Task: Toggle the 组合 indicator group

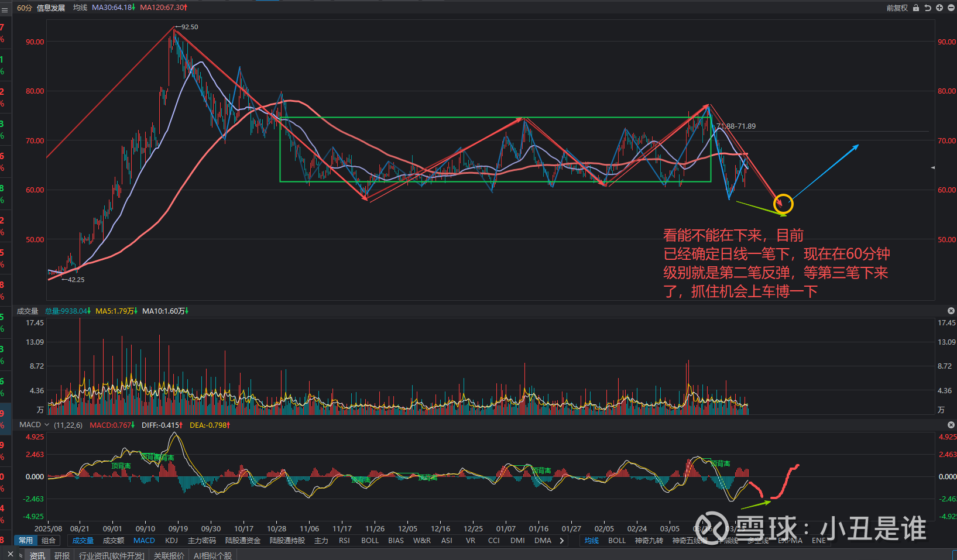Action: (x=49, y=541)
